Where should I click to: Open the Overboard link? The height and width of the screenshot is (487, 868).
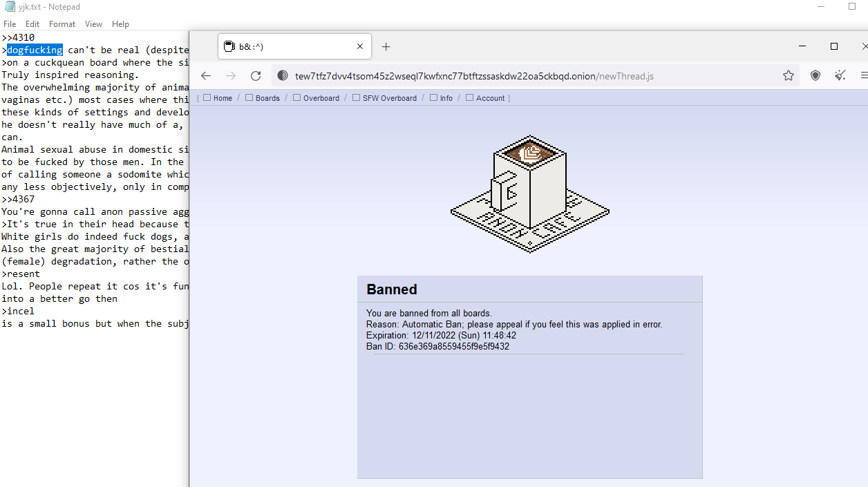(321, 98)
